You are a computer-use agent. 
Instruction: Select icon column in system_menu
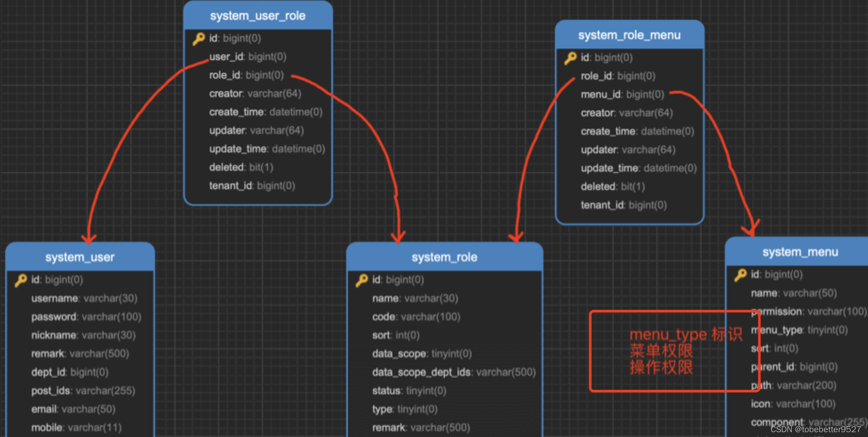click(x=793, y=404)
